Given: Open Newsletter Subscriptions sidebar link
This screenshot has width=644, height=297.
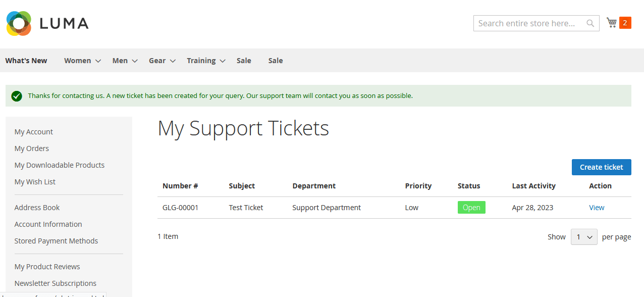Looking at the screenshot, I should point(56,283).
